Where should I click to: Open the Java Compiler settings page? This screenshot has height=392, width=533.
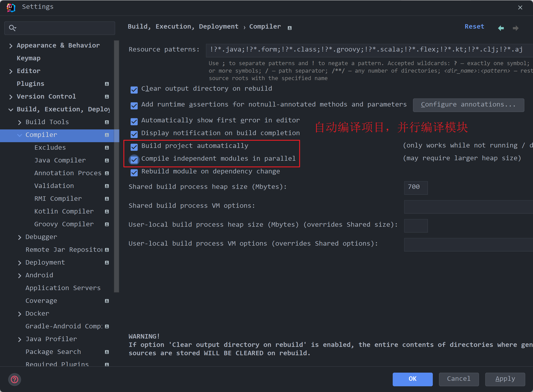(x=60, y=160)
